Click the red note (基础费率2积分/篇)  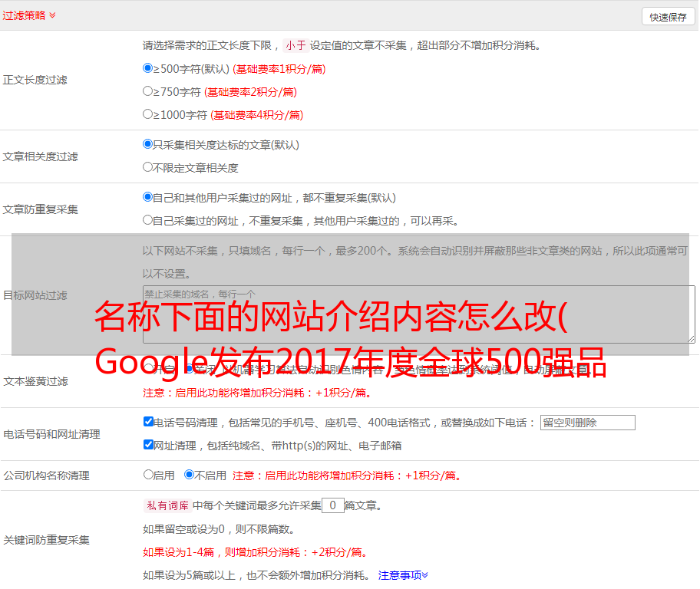(x=250, y=92)
